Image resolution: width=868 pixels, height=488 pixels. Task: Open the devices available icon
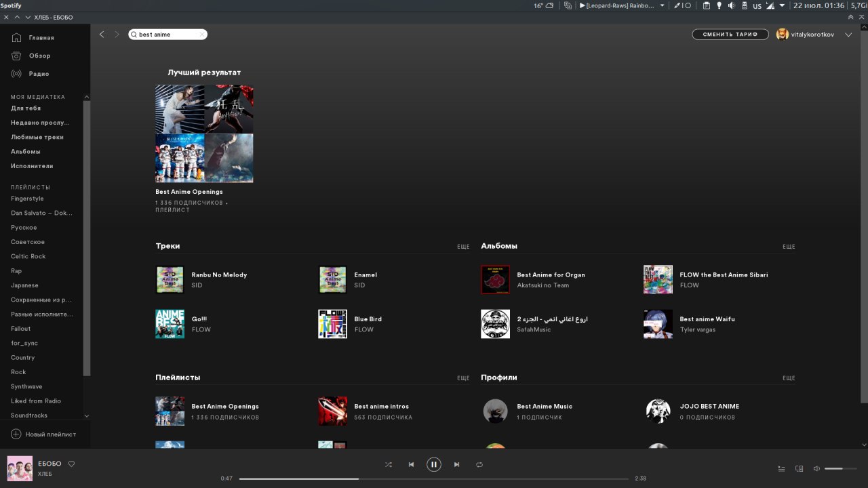click(799, 468)
